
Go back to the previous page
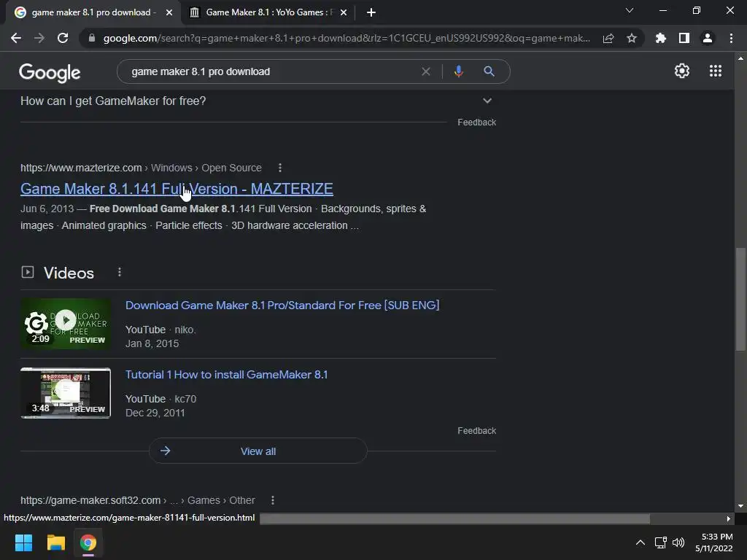coord(16,38)
